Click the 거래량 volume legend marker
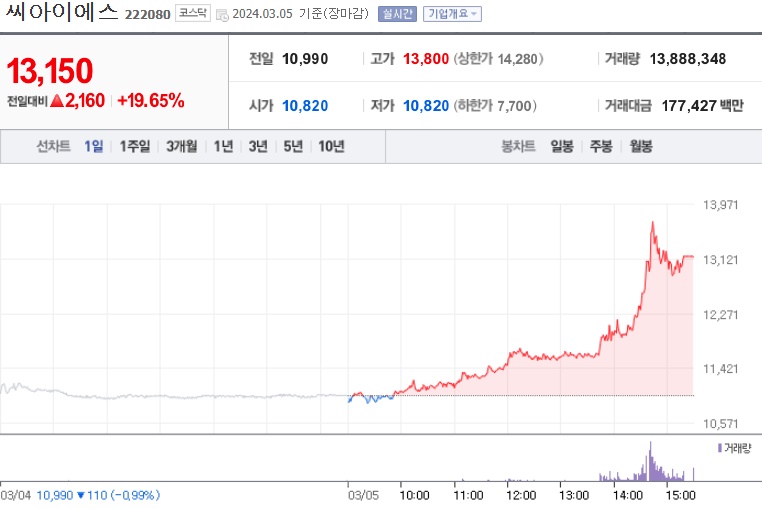This screenshot has width=762, height=509. pos(720,448)
